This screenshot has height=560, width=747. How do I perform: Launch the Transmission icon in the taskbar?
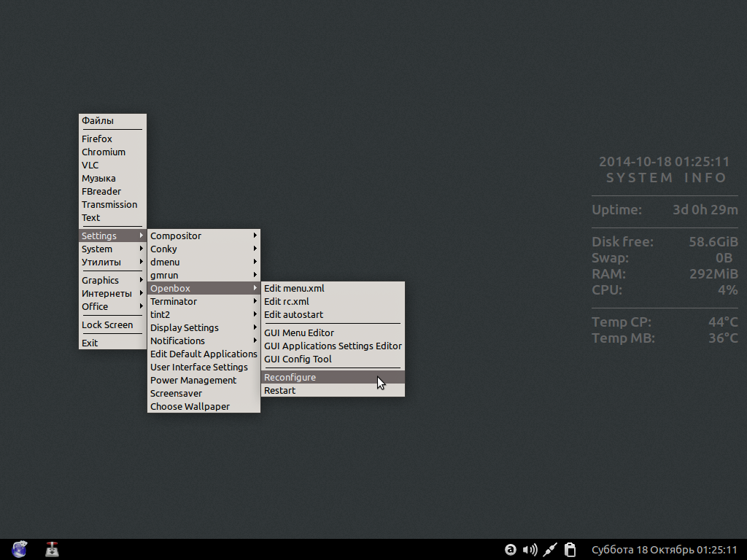[52, 549]
